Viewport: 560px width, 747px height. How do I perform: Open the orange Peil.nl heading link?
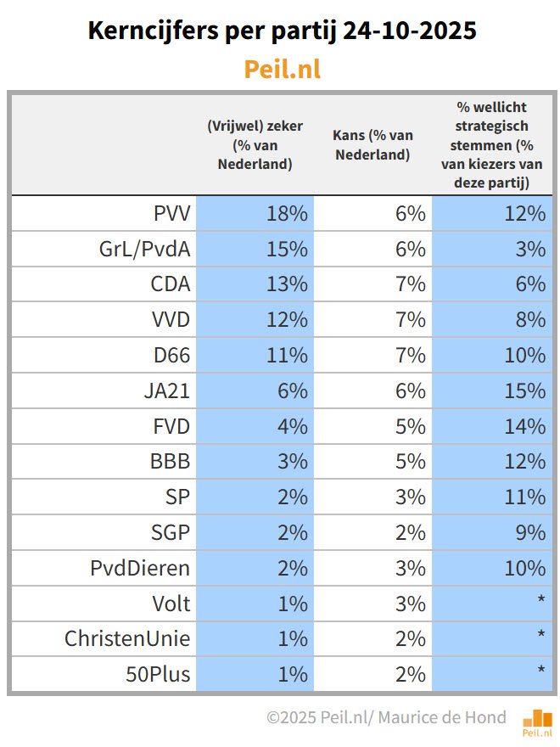(282, 69)
